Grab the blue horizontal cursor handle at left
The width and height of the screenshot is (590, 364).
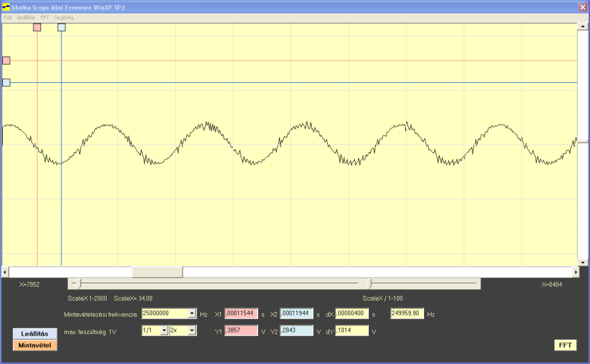[6, 83]
